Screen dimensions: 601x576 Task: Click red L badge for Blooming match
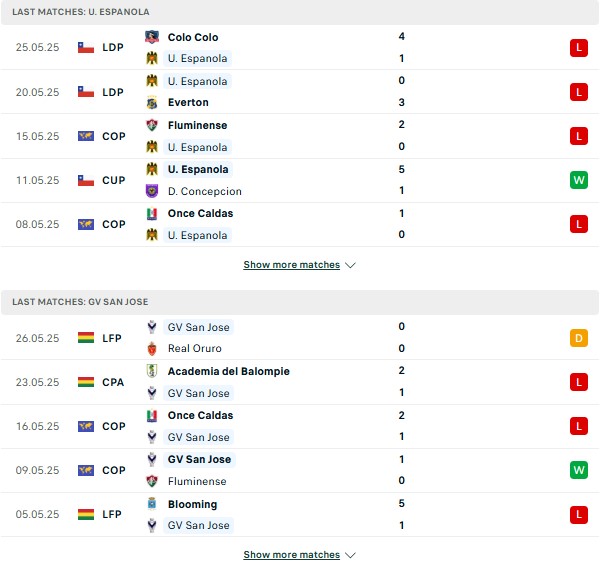[579, 515]
